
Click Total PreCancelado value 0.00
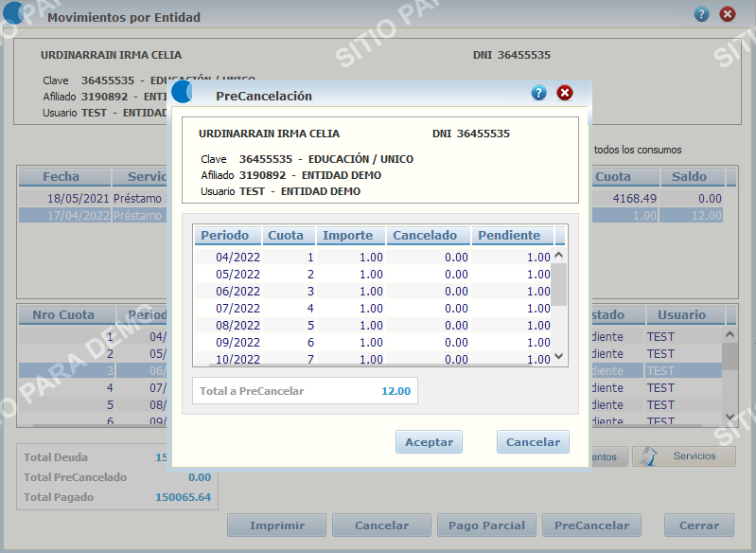pos(200,477)
